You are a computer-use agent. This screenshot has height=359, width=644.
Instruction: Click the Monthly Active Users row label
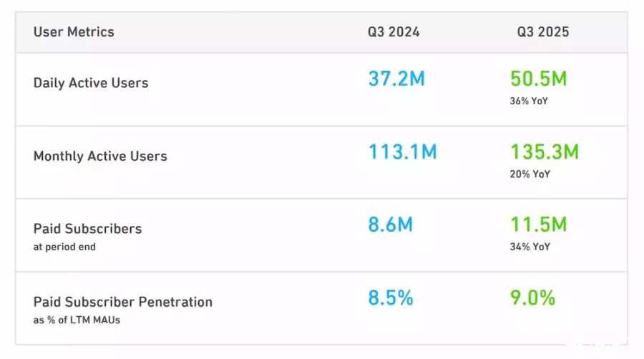100,156
